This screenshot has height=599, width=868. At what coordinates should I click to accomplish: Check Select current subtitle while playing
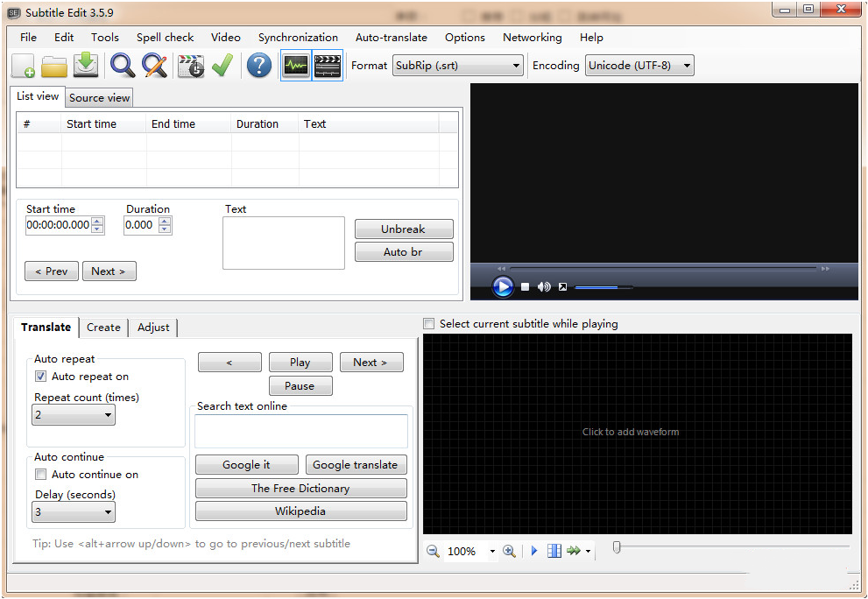click(428, 323)
